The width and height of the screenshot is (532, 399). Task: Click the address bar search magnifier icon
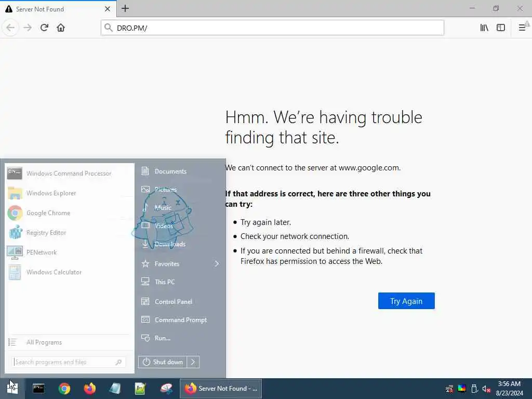click(x=108, y=28)
